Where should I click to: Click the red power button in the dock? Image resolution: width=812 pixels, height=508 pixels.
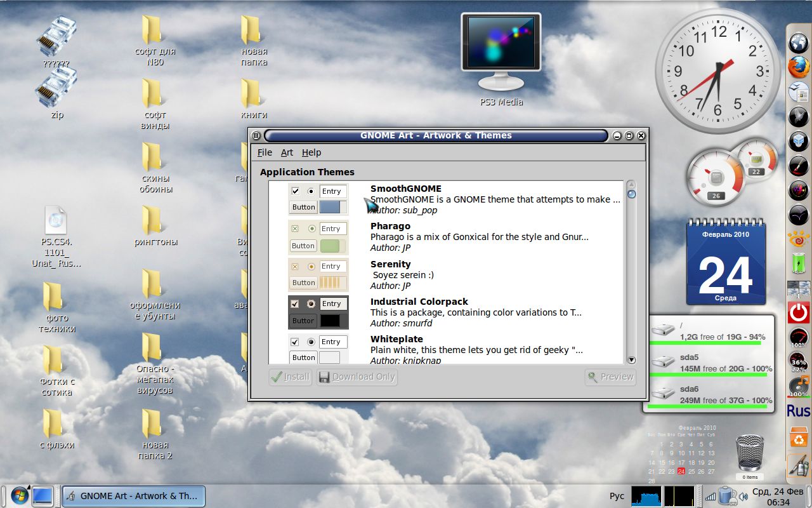coord(798,312)
